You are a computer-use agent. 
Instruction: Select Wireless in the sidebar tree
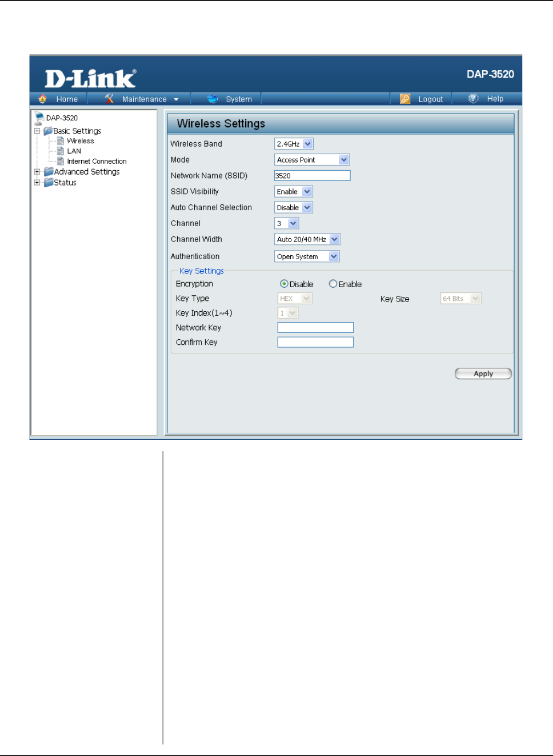point(80,141)
